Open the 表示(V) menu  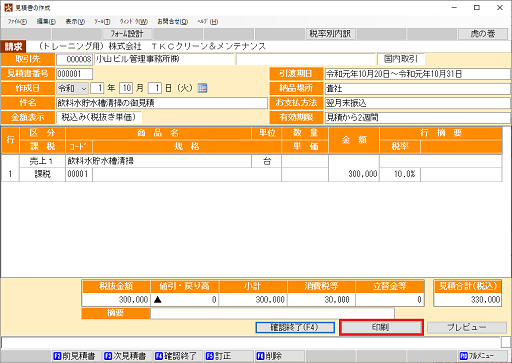[75, 22]
